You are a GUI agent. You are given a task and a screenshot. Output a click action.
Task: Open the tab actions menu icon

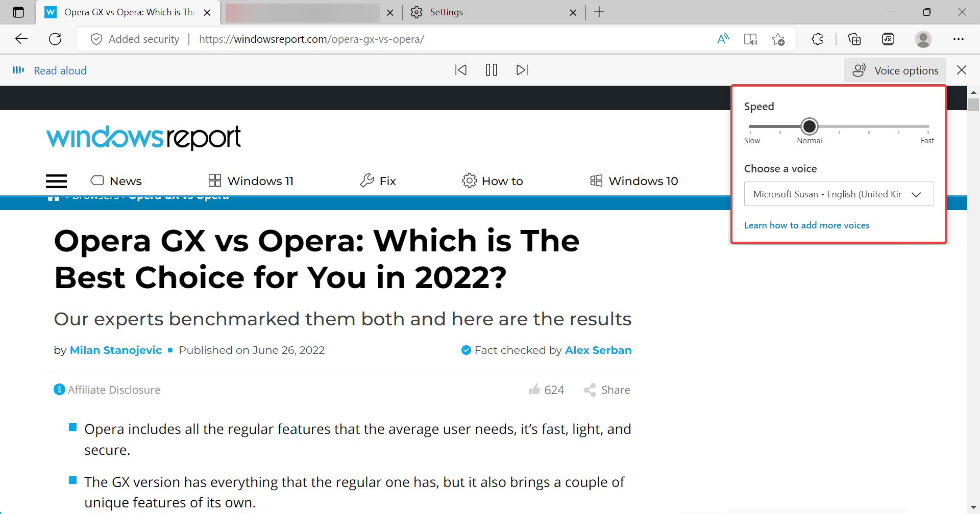[x=18, y=12]
